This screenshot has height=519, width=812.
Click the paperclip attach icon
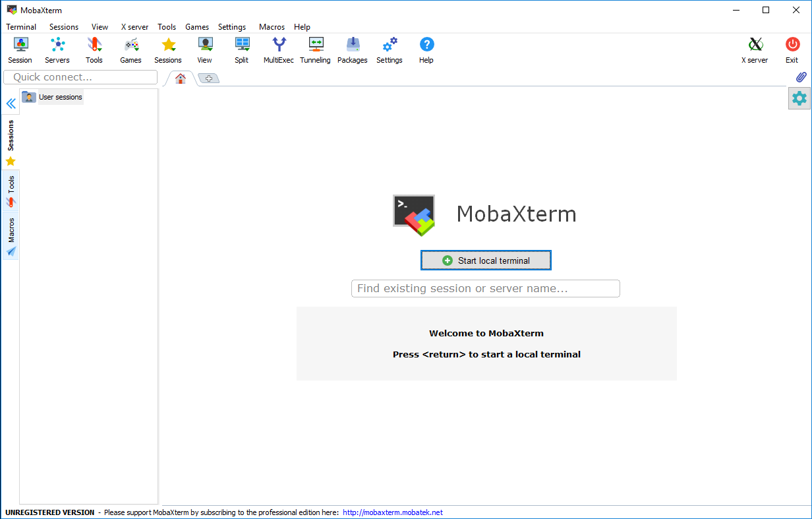pos(801,77)
